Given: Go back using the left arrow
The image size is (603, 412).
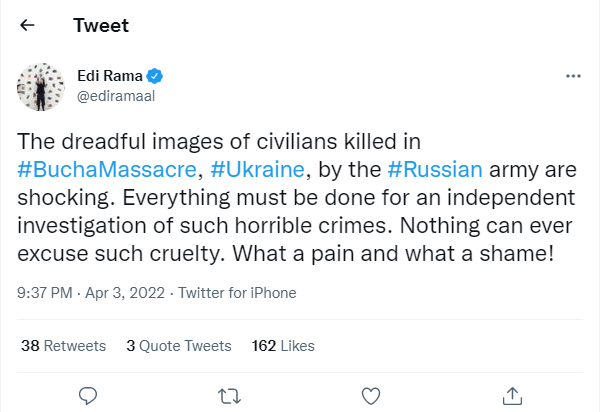Looking at the screenshot, I should pyautogui.click(x=27, y=24).
